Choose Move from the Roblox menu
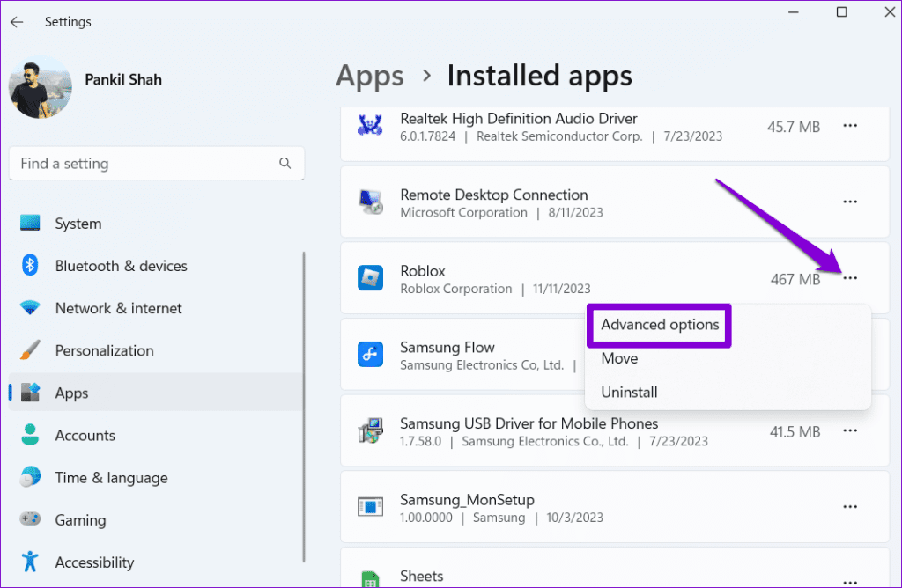 point(619,358)
